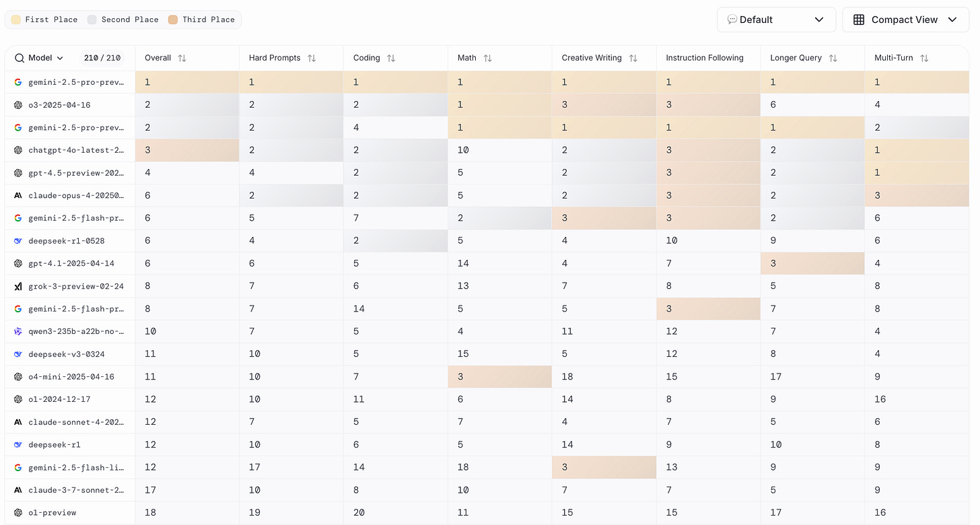
Task: Click the Longer Query sort arrows icon
Action: pos(833,59)
